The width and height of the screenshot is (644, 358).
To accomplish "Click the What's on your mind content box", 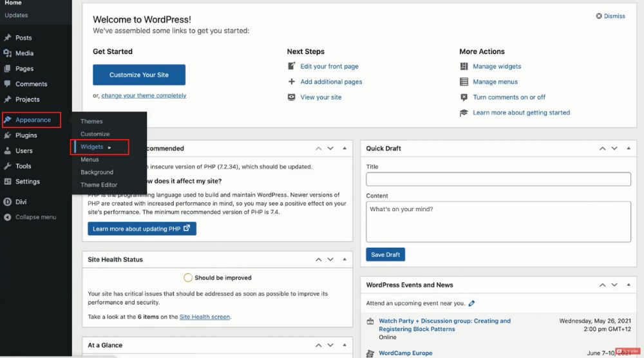I will (x=498, y=221).
